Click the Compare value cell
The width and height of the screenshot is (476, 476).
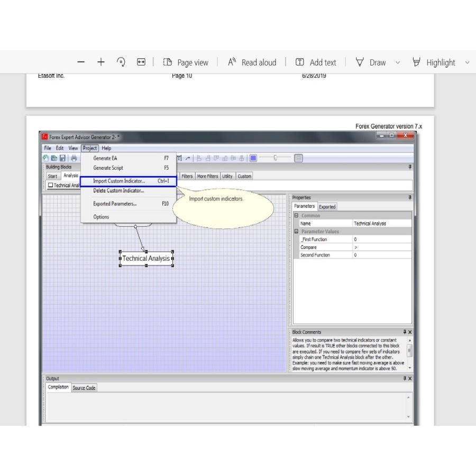pyautogui.click(x=381, y=247)
